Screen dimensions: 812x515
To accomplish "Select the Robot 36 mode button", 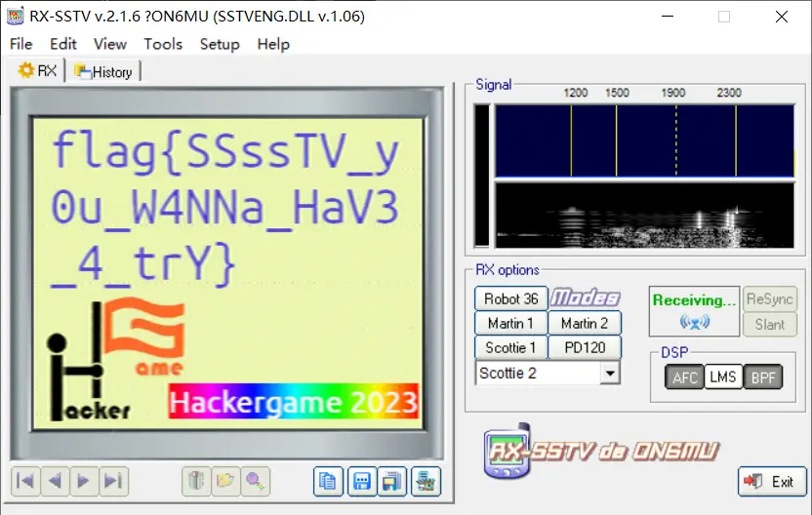I will point(510,298).
